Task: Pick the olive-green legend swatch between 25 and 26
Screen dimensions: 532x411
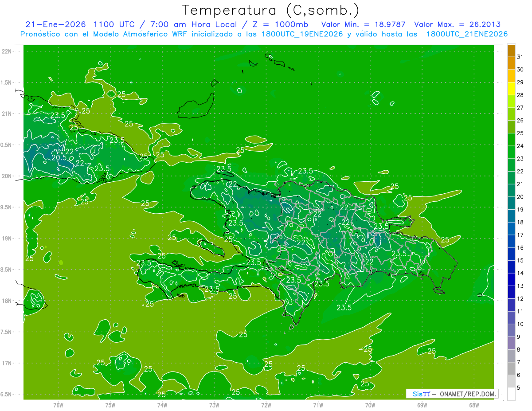Action: [511, 127]
